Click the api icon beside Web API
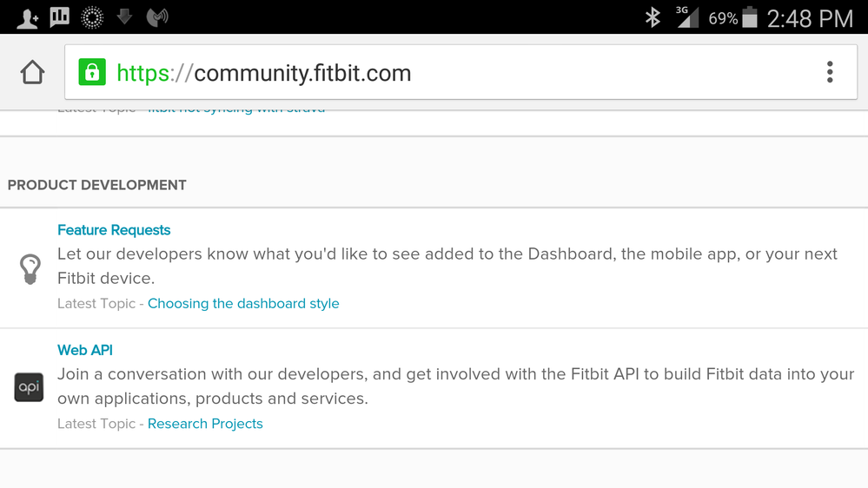The image size is (868, 488). (29, 387)
